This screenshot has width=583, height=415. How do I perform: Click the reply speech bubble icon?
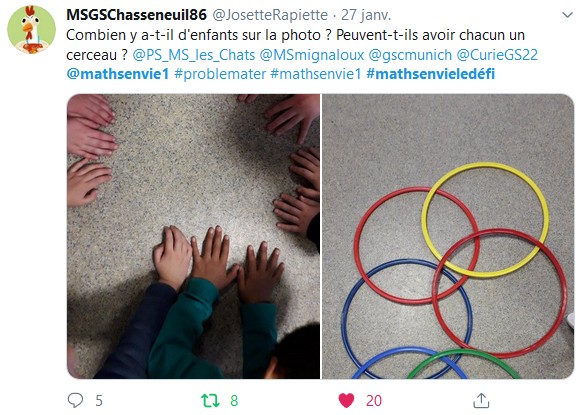tap(75, 400)
